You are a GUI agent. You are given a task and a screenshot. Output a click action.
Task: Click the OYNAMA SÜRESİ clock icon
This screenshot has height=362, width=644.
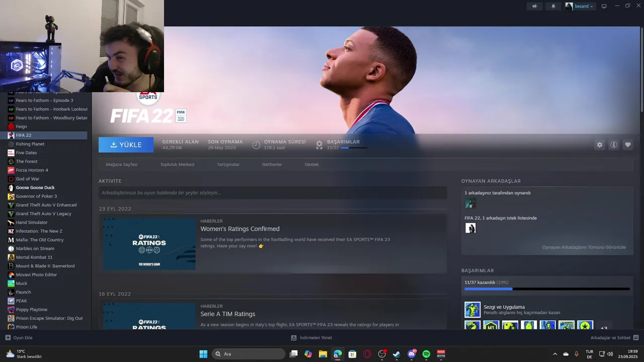(256, 145)
